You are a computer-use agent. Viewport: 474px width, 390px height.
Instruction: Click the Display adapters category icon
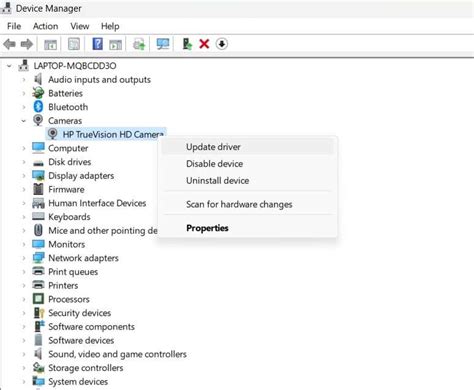pos(38,175)
